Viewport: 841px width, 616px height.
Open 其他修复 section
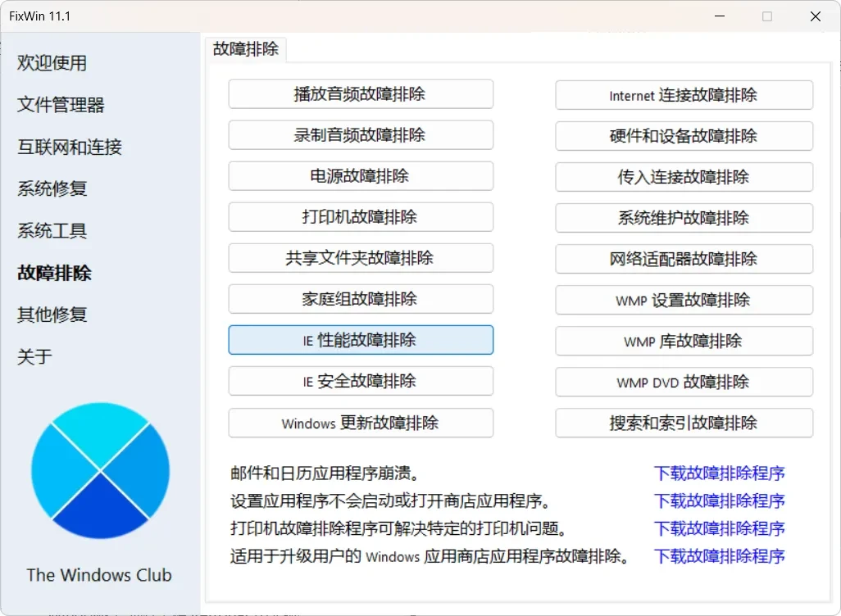point(52,315)
